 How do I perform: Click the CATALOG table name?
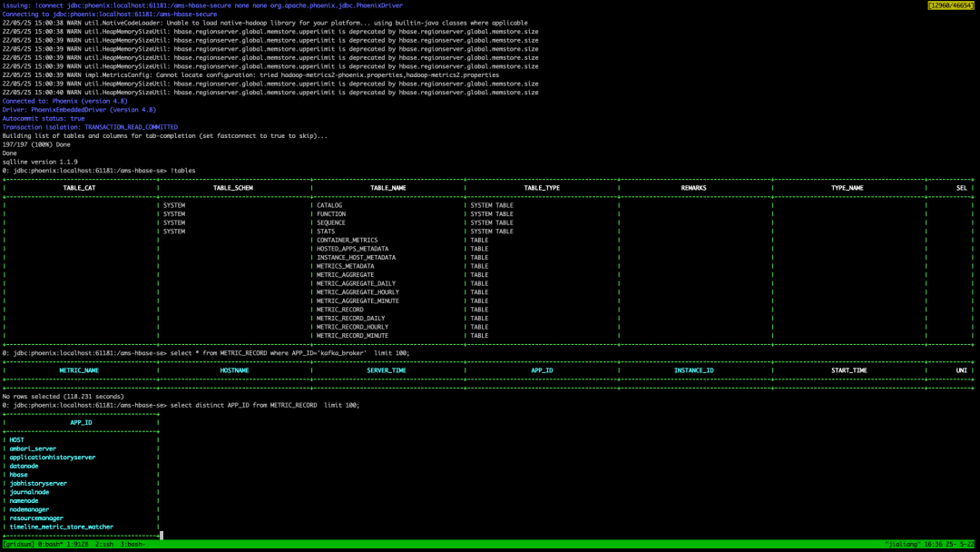pos(329,206)
